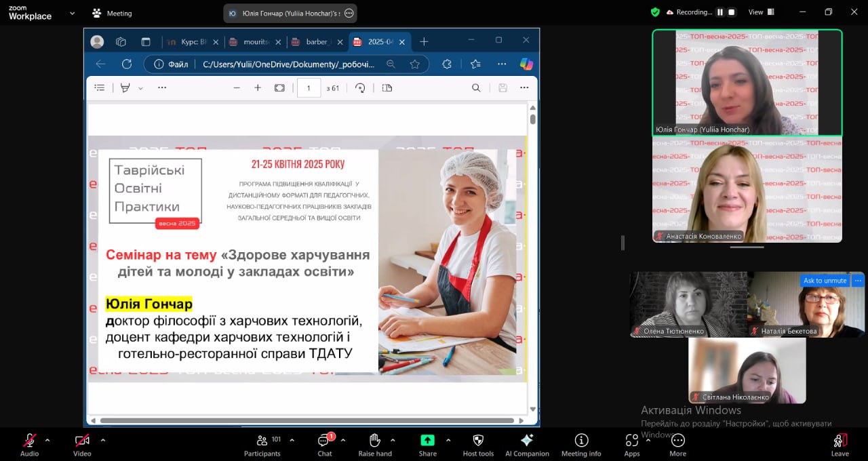The height and width of the screenshot is (461, 868).
Task: Open Copilot icon in Edge
Action: 526,64
